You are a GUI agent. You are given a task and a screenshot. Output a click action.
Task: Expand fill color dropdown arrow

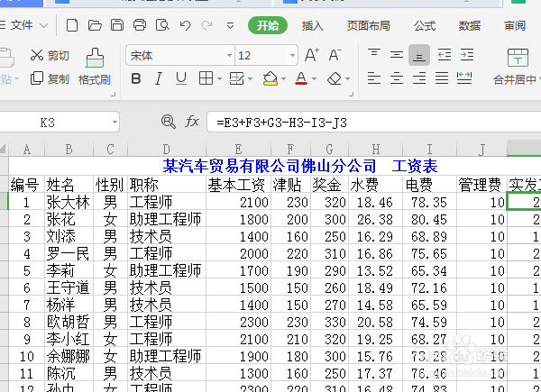tap(284, 79)
